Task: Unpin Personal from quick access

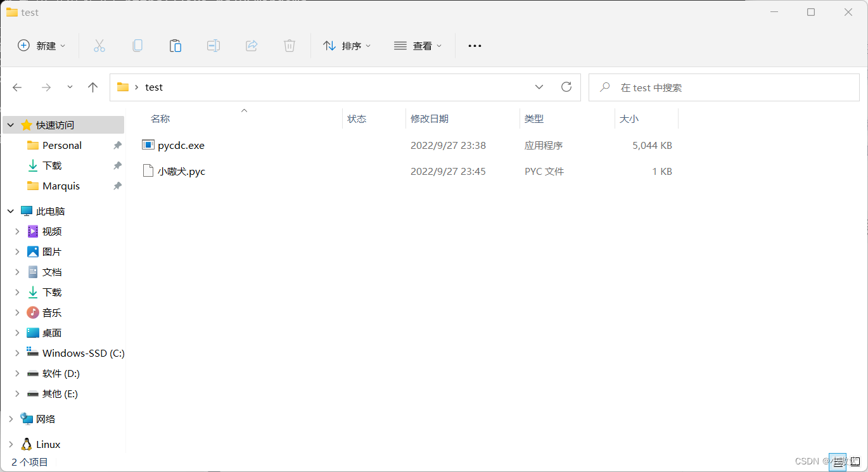Action: (x=117, y=145)
